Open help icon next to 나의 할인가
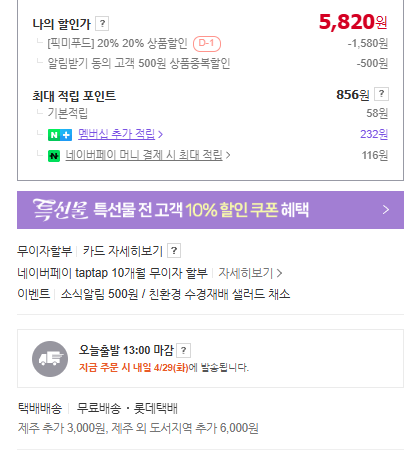This screenshot has height=462, width=420. click(x=102, y=23)
